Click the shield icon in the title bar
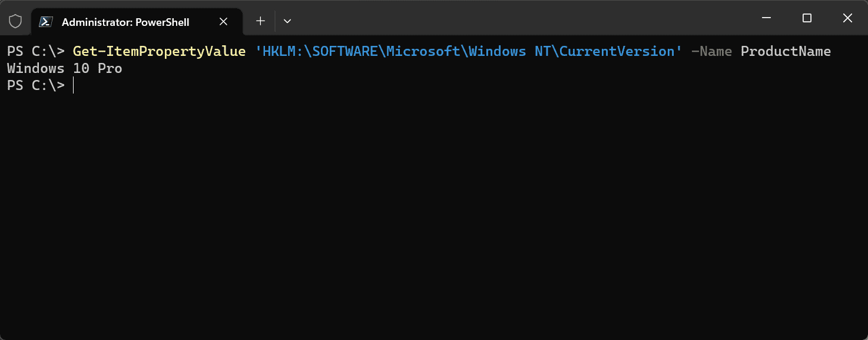This screenshot has width=868, height=340. coord(15,21)
